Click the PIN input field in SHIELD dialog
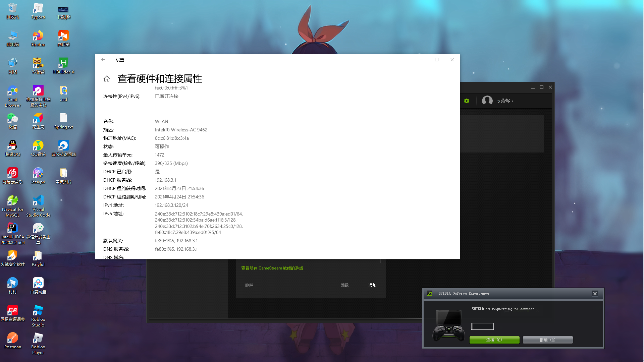The height and width of the screenshot is (362, 644). click(x=482, y=326)
